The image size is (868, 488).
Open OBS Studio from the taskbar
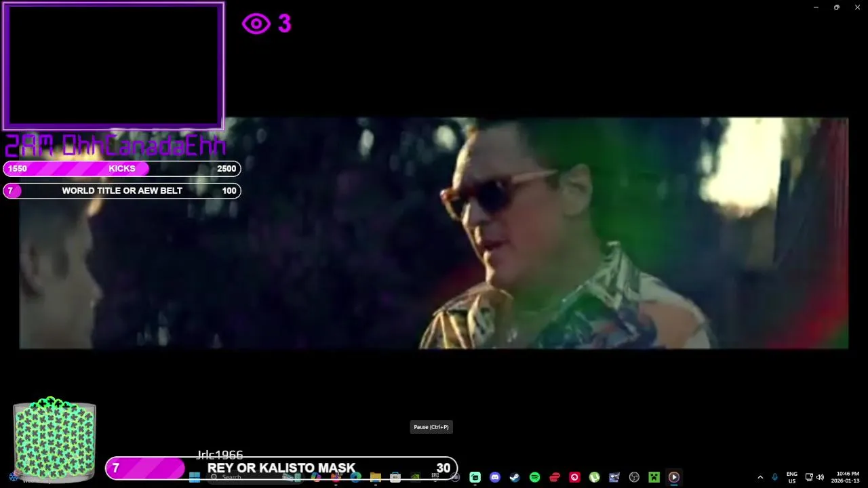(x=634, y=477)
